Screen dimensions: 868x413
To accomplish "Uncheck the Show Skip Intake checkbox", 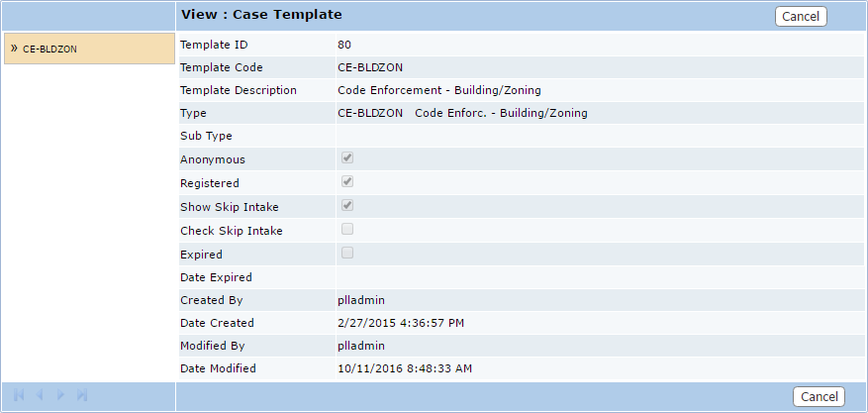I will coord(347,206).
